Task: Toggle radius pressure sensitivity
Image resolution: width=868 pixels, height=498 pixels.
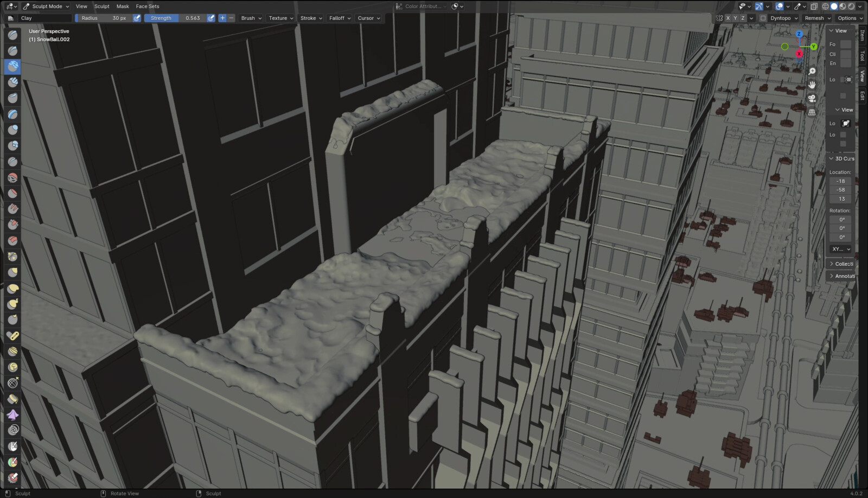Action: tap(137, 18)
